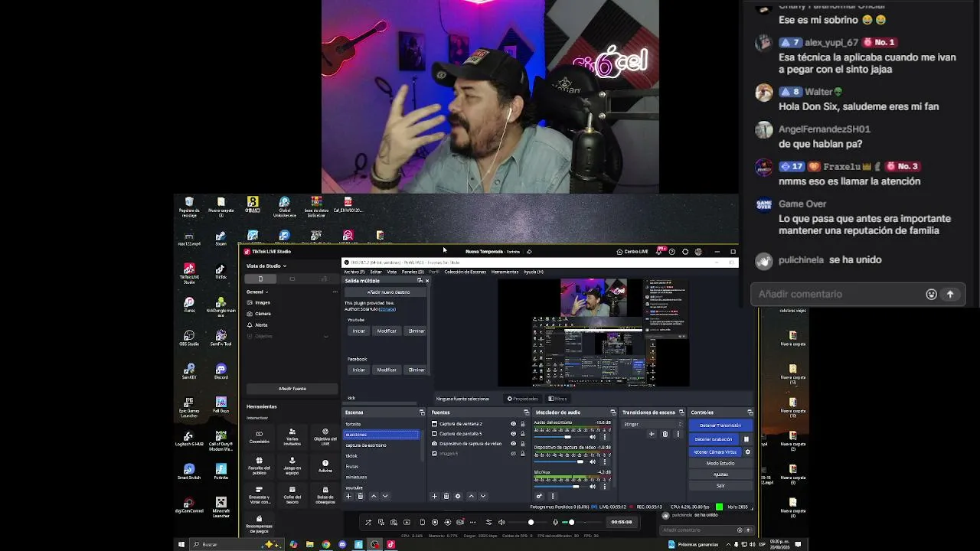Open Objetivo del LIVE tool
Image resolution: width=980 pixels, height=551 pixels.
pos(325,437)
